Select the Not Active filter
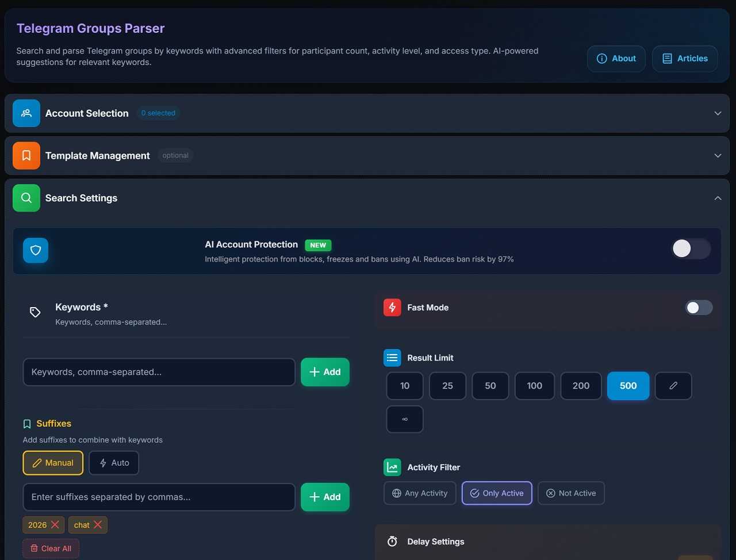This screenshot has width=736, height=560. pyautogui.click(x=571, y=493)
